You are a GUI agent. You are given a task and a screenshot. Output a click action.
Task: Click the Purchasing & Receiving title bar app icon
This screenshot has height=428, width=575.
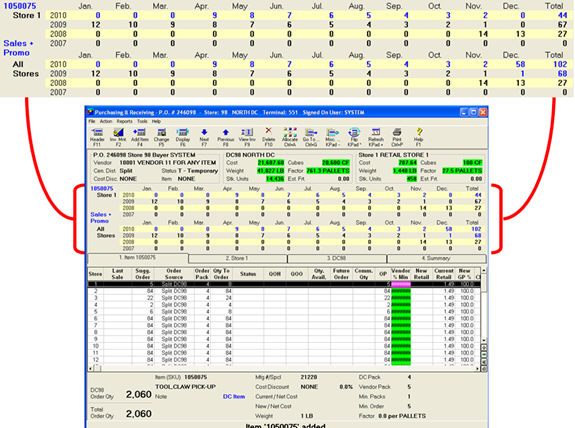pos(90,112)
